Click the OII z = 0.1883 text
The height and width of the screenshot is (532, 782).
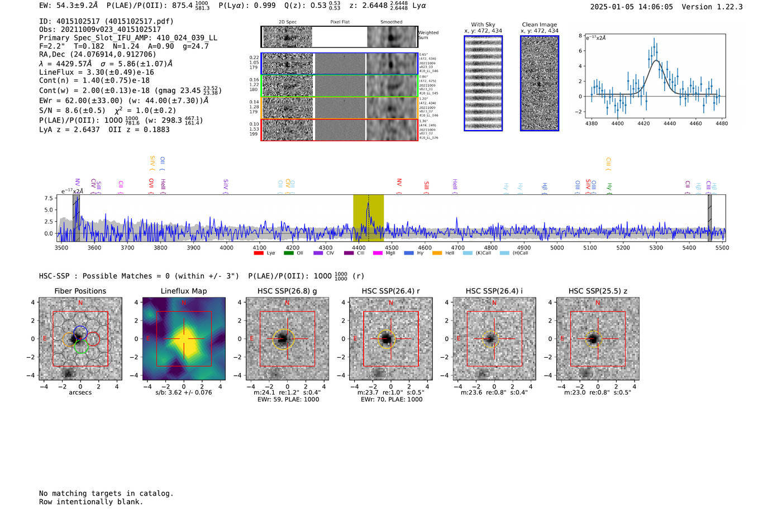coord(139,130)
